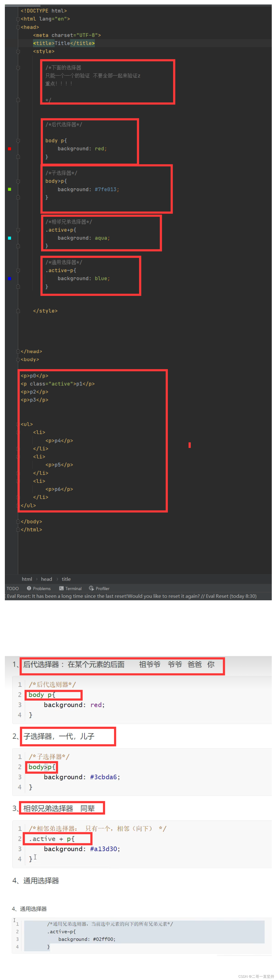Select head in the breadcrumb bar
Viewport: 277px width, 980px height.
click(x=47, y=579)
